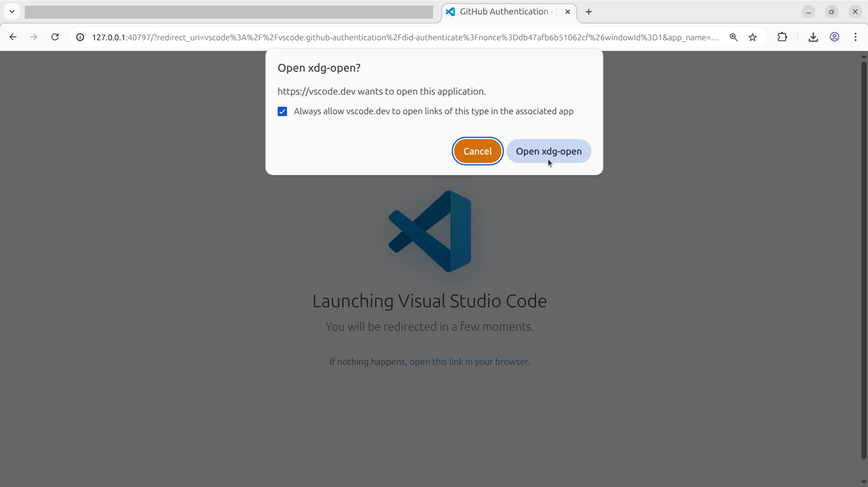Screen dimensions: 868x487
Task: Open the tab search dropdown arrow
Action: tap(12, 12)
